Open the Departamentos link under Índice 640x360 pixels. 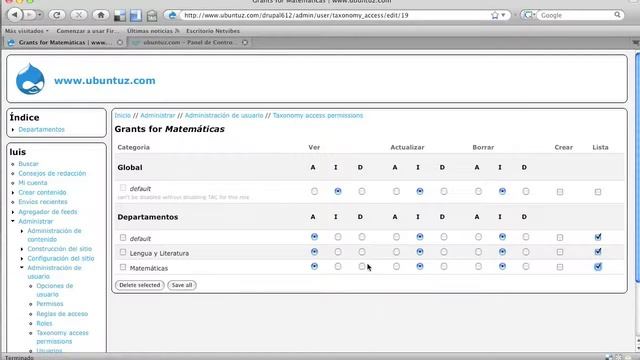pyautogui.click(x=41, y=129)
